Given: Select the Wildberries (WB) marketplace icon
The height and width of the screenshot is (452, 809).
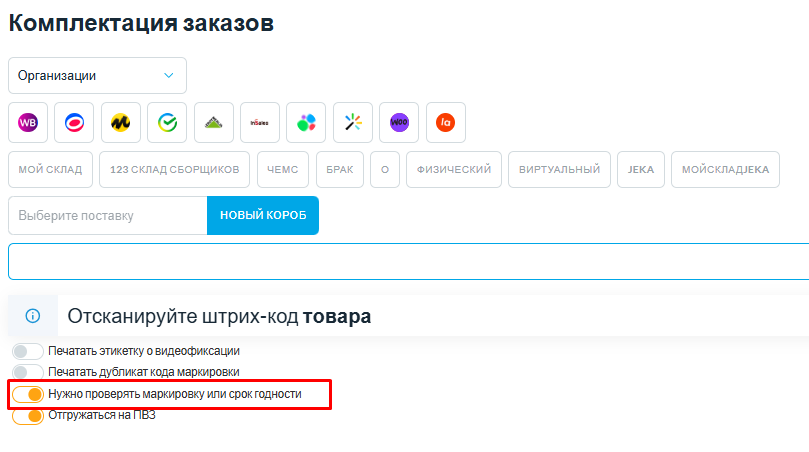Looking at the screenshot, I should coord(28,122).
